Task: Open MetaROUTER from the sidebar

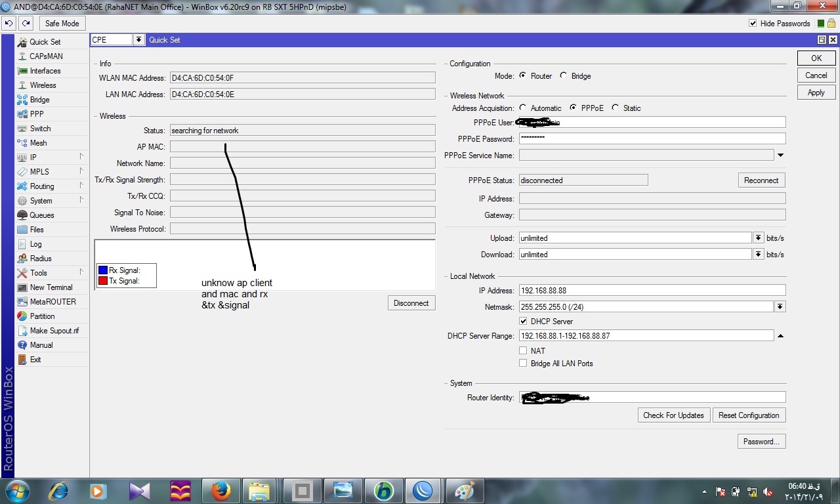Action: [x=52, y=302]
